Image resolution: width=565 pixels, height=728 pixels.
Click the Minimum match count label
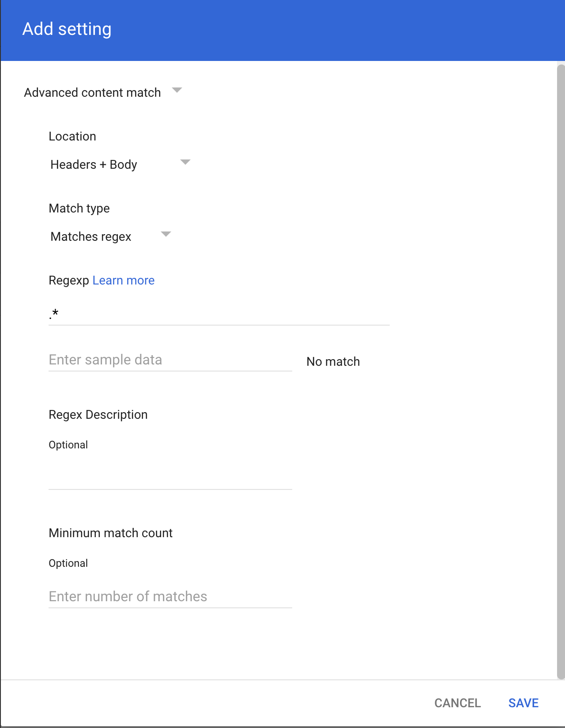pyautogui.click(x=111, y=533)
